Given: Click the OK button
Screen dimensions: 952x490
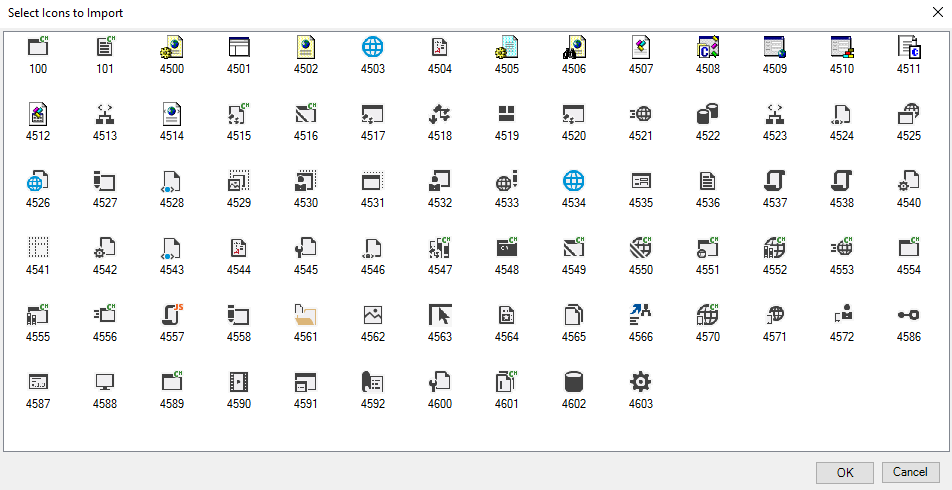Looking at the screenshot, I should [845, 472].
